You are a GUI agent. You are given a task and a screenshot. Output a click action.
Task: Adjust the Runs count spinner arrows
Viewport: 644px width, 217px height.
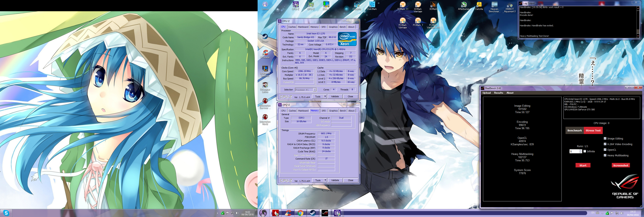click(580, 151)
